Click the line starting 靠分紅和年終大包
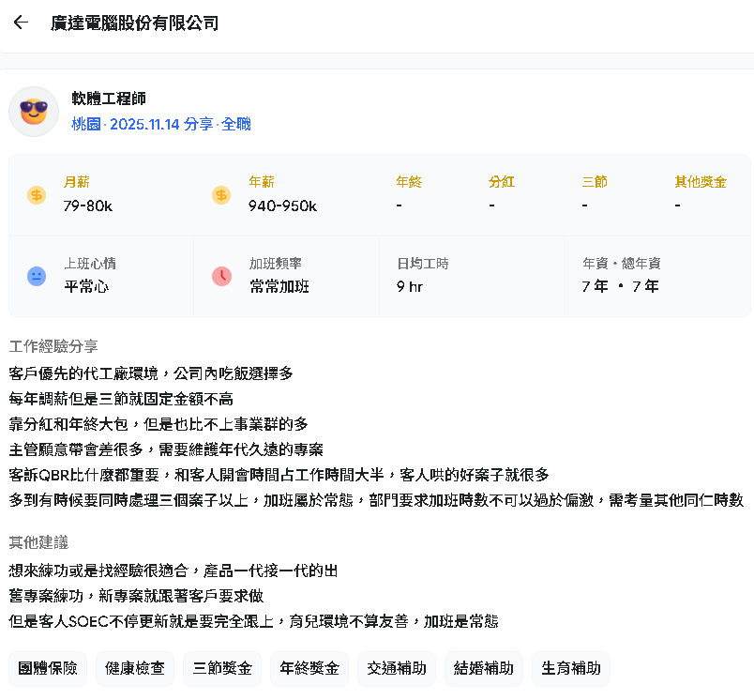 click(x=158, y=424)
